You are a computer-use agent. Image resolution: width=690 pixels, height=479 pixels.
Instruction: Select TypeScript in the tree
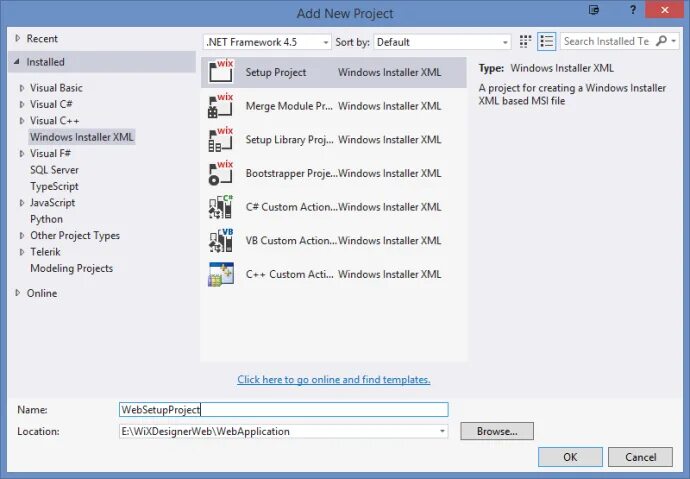(54, 186)
